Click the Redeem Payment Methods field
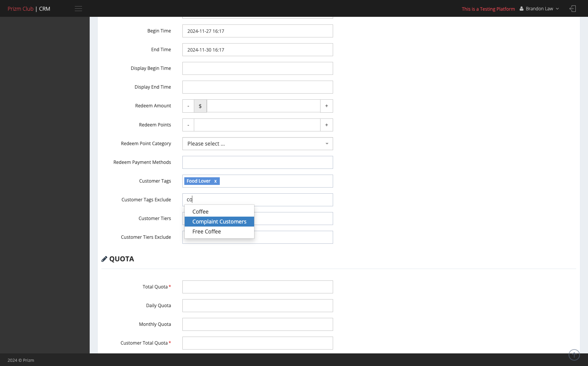Screen dimensions: 588x366 click(258, 162)
